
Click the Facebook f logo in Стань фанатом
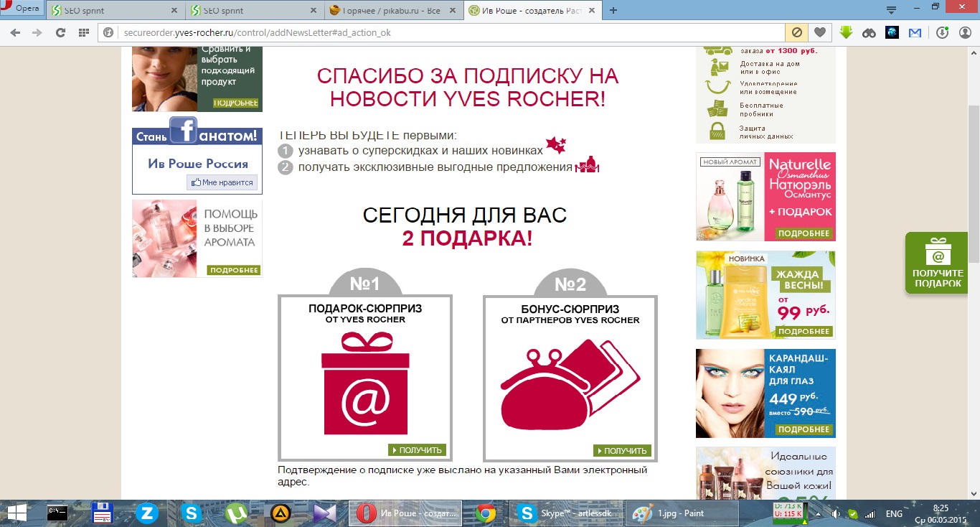coord(184,130)
